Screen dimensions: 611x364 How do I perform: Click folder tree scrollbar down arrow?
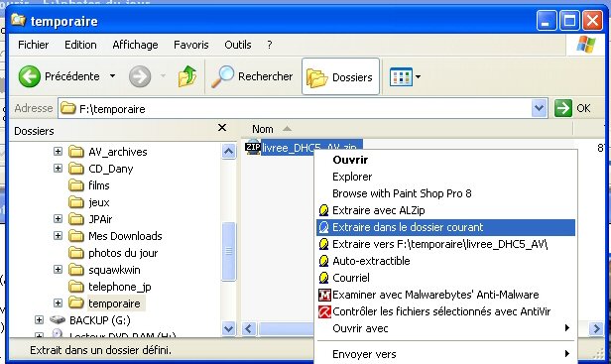point(229,328)
